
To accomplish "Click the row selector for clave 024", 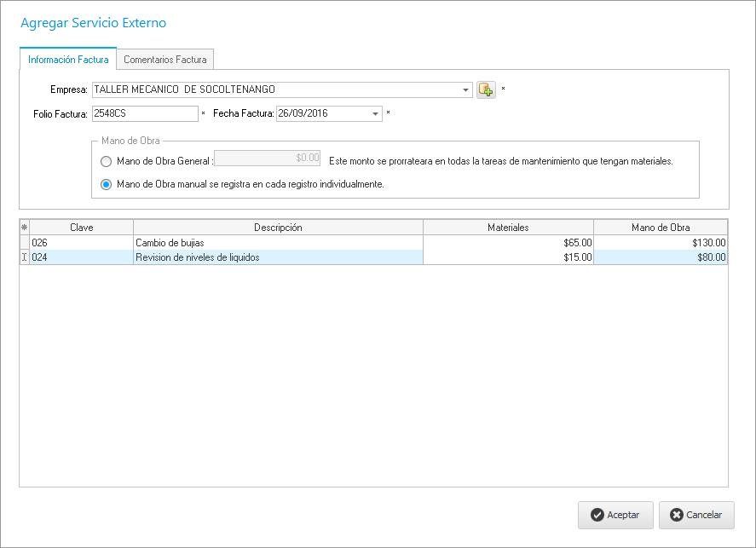I will [24, 257].
